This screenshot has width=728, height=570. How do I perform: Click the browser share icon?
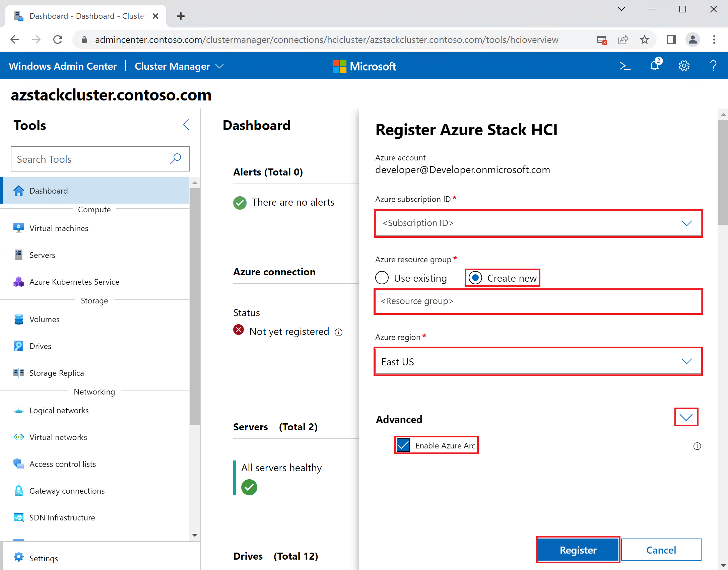pos(623,40)
